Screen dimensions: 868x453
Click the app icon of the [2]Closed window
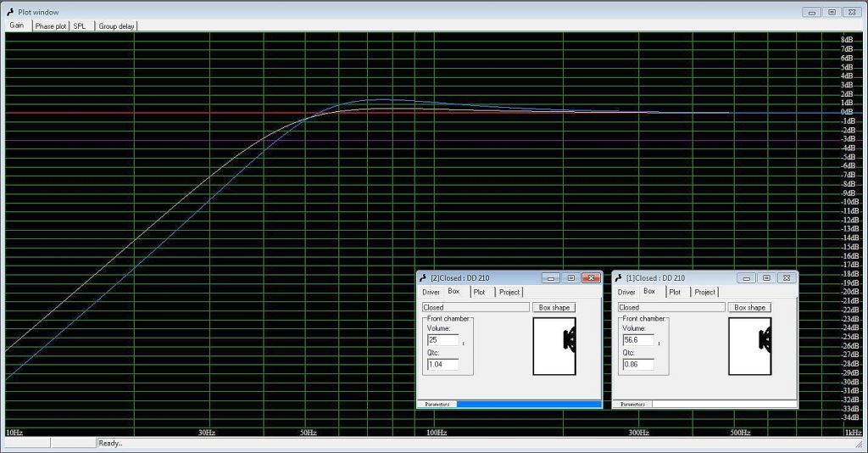[423, 278]
